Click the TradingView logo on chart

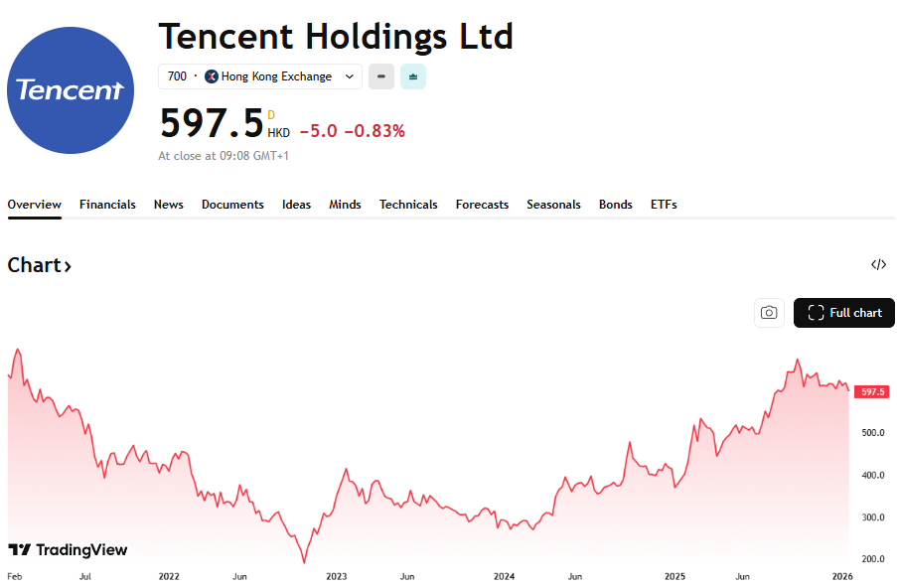tap(68, 550)
